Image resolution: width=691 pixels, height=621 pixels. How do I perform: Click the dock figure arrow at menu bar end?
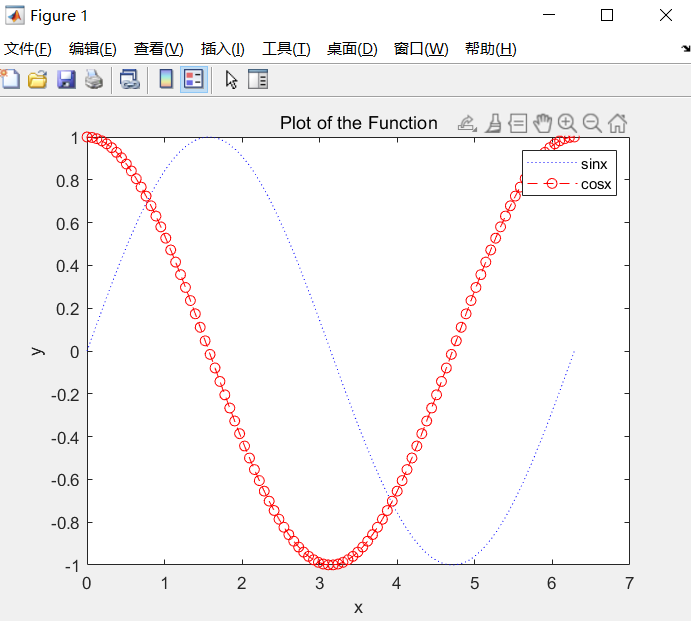point(686,48)
